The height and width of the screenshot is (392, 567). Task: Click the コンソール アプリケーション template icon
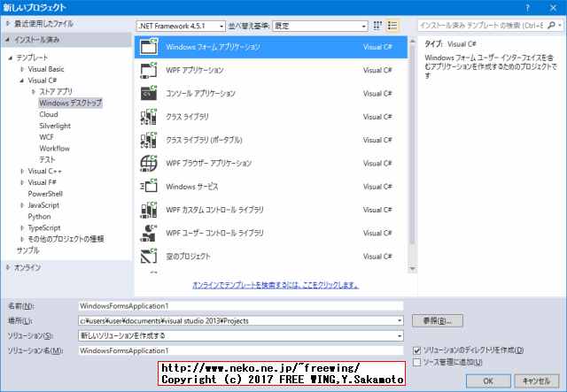pos(149,93)
